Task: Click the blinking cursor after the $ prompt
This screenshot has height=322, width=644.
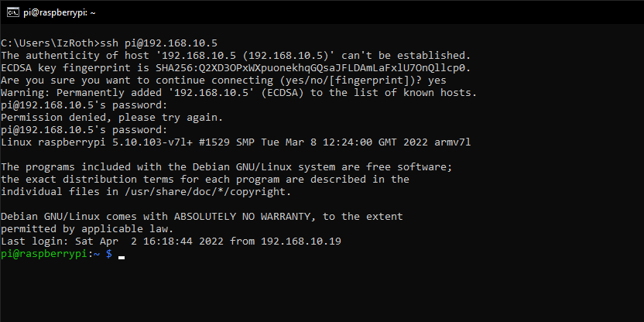Action: pyautogui.click(x=122, y=255)
